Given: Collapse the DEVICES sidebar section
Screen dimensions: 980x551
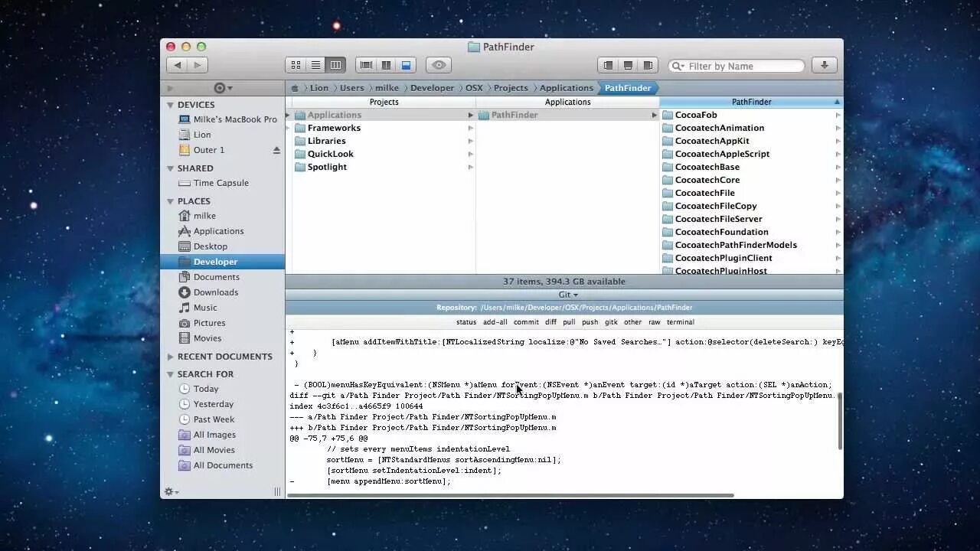Looking at the screenshot, I should [x=170, y=105].
